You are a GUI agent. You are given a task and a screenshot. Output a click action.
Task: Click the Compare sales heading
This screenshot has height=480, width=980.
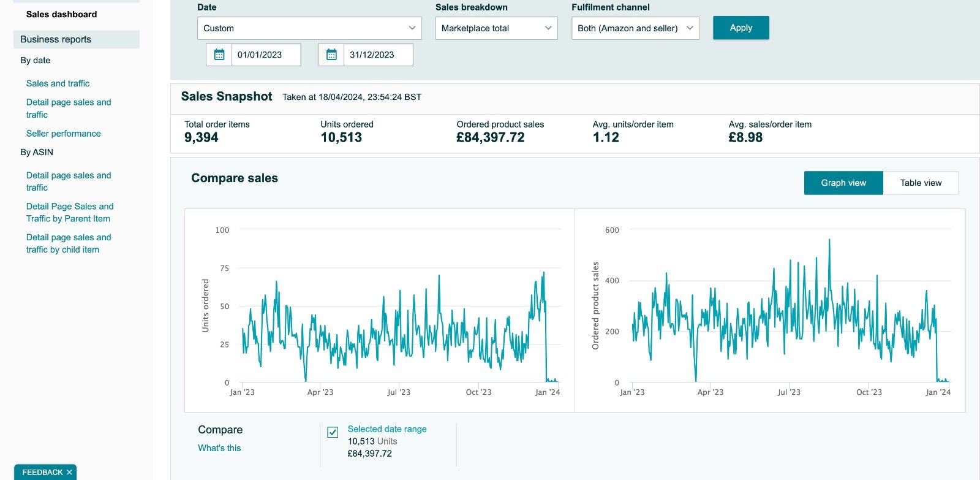pos(235,178)
